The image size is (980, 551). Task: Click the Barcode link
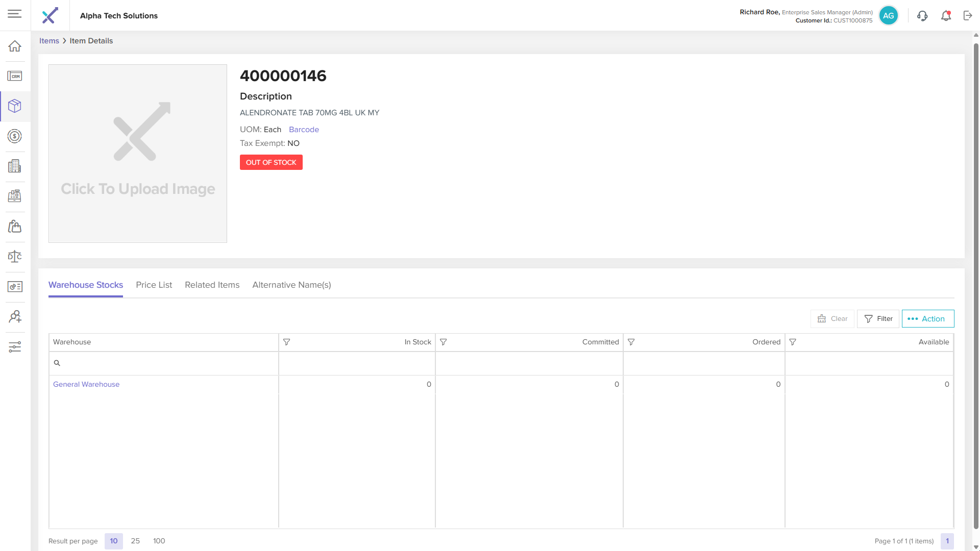point(304,130)
